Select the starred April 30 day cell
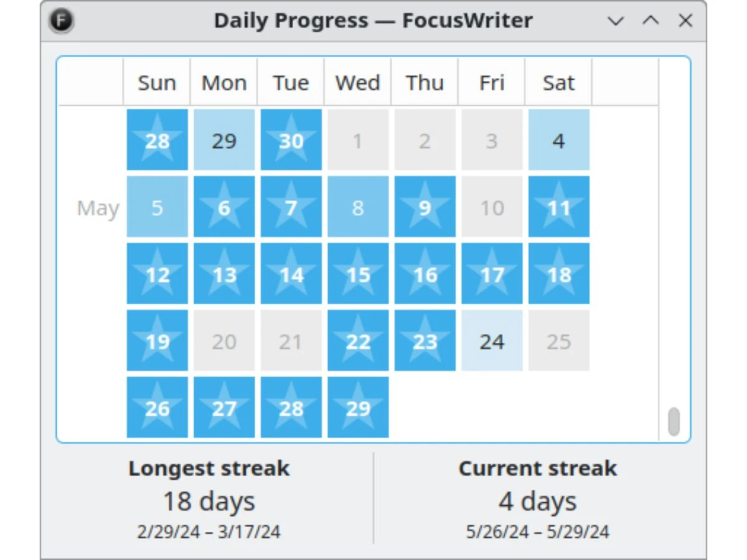Screen dimensions: 747x560 291,140
